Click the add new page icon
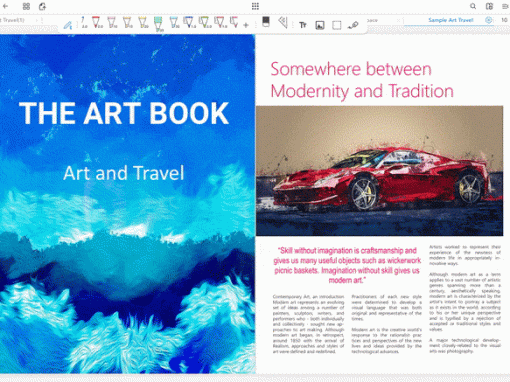This screenshot has height=382, width=510. [42, 6]
